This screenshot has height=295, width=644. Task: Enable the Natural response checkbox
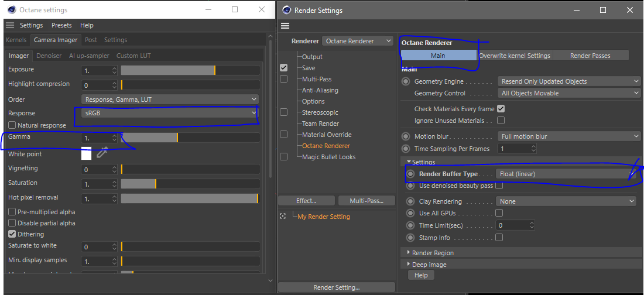[12, 125]
